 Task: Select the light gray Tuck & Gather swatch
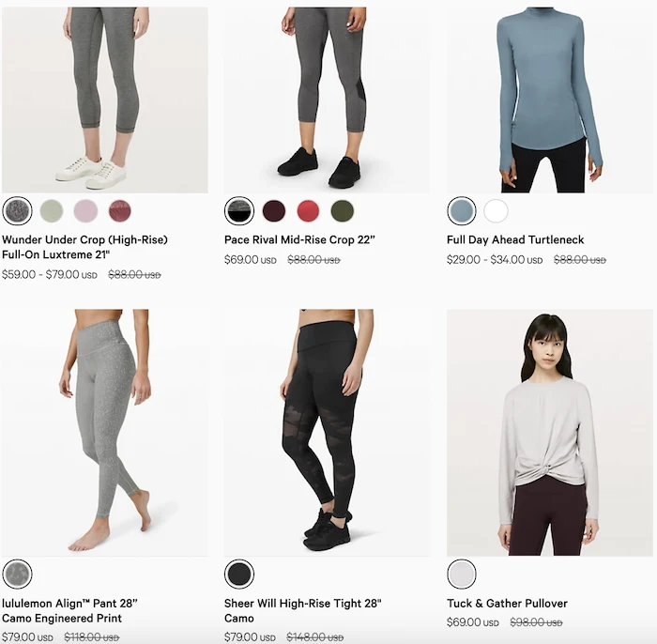tap(462, 574)
